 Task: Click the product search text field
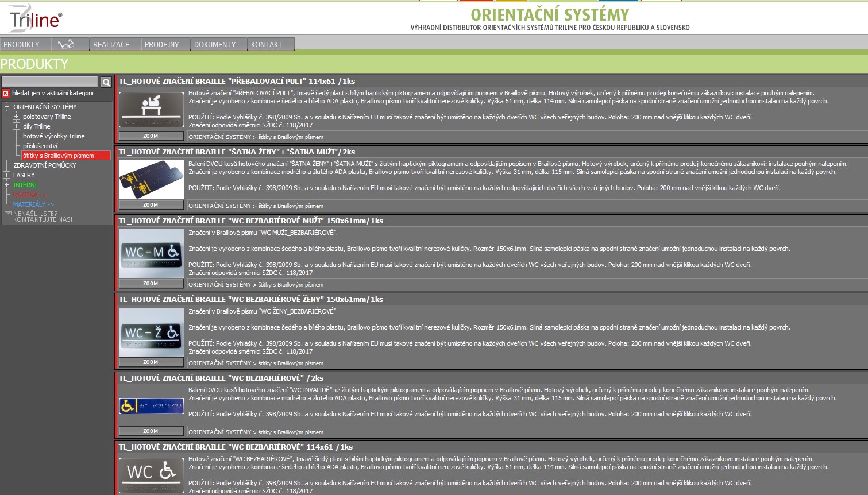(x=50, y=82)
